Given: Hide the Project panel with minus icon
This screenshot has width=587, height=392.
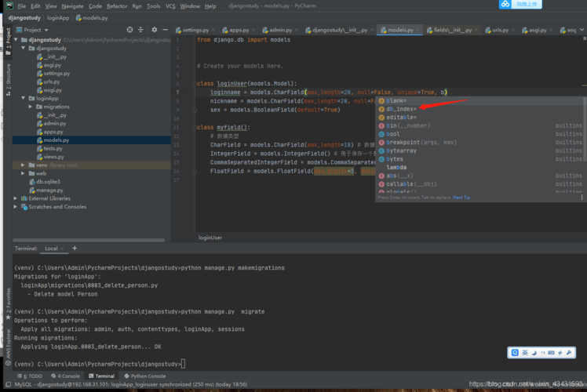Looking at the screenshot, I should pyautogui.click(x=165, y=30).
